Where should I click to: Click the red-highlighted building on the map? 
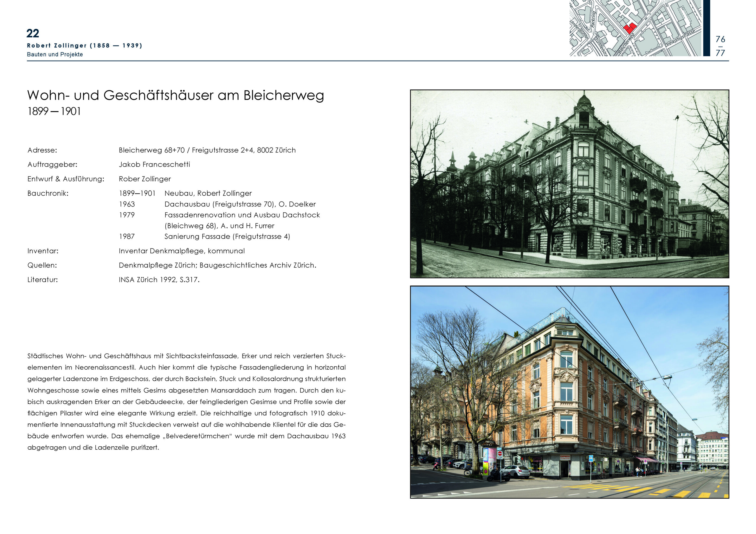tap(629, 28)
